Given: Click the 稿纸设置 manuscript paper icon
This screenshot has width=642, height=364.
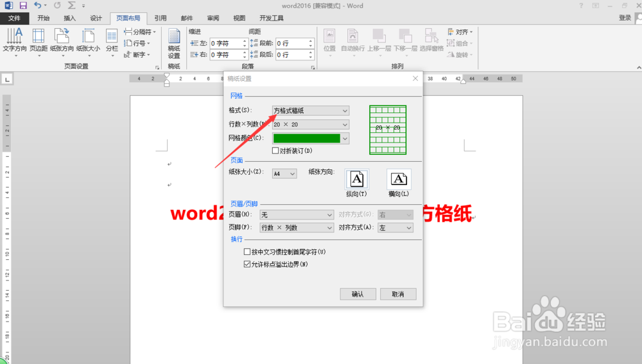Looking at the screenshot, I should [x=174, y=44].
